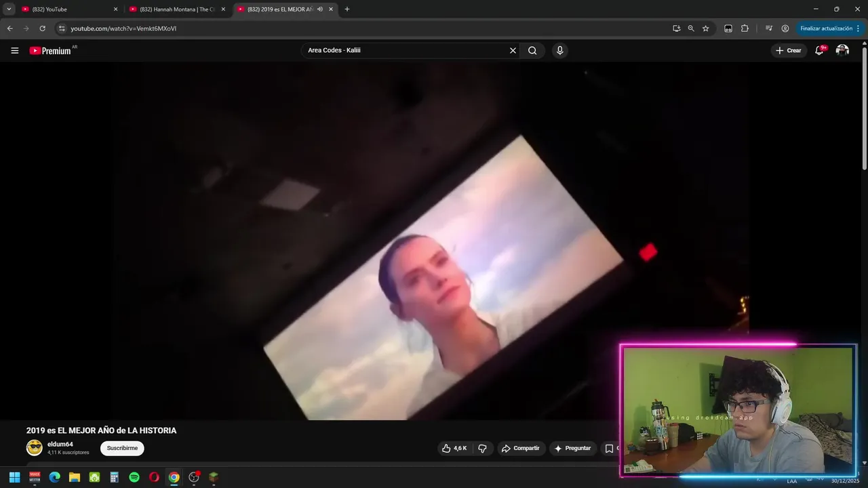Open the 'Crear' menu

click(789, 50)
